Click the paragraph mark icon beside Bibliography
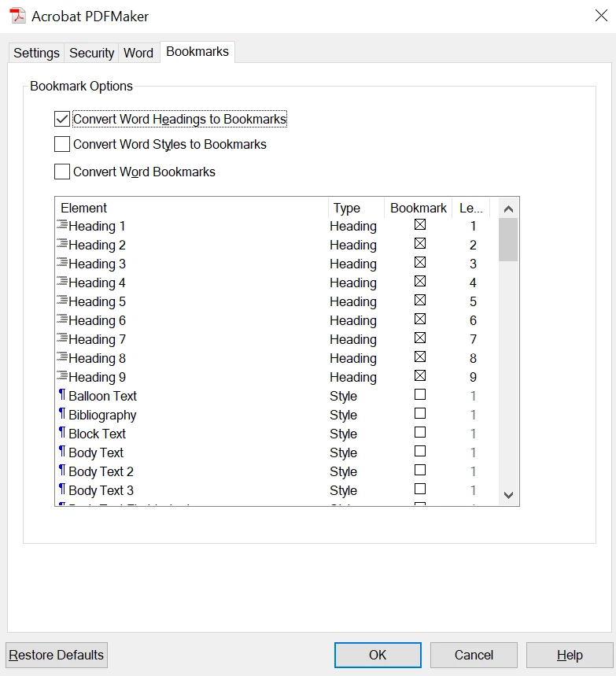Viewport: 616px width, 676px height. point(62,413)
